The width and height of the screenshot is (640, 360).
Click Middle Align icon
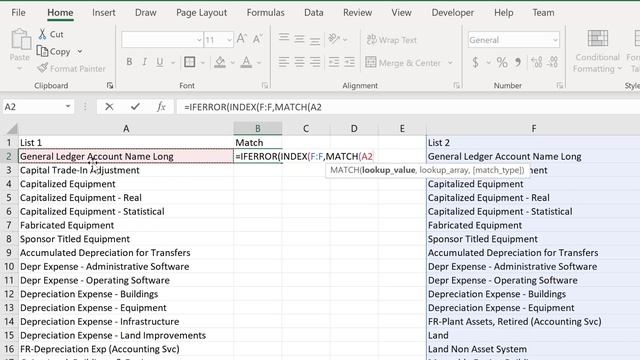299,39
